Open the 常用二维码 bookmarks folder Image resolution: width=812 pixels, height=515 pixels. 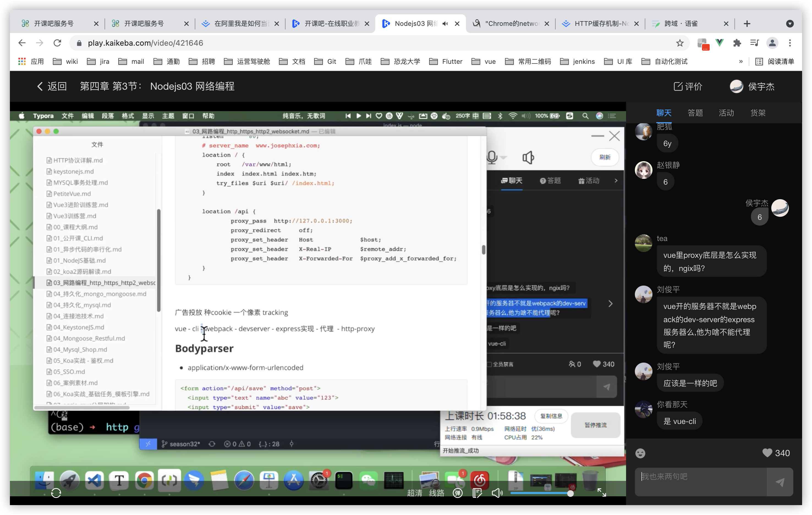coord(528,61)
